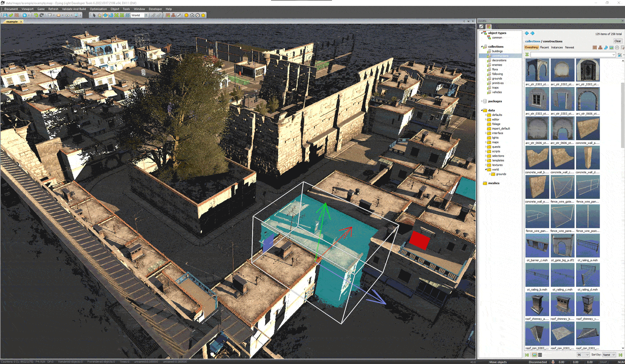Select the vehicles collection
Screen dimensions: 625x364
pyautogui.click(x=497, y=92)
